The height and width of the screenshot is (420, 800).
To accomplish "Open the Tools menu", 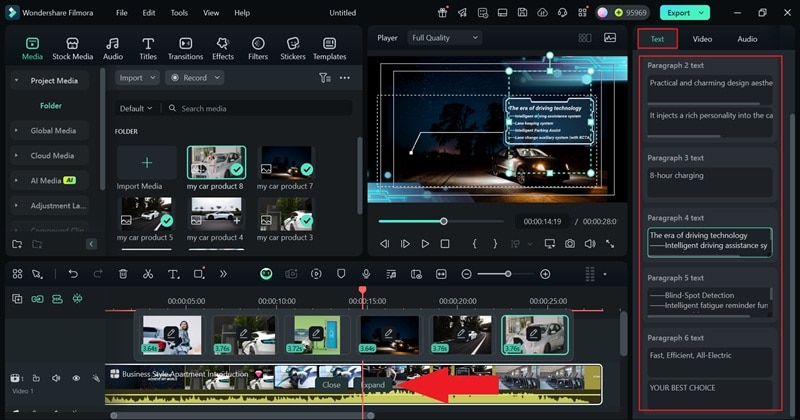I will coord(179,13).
